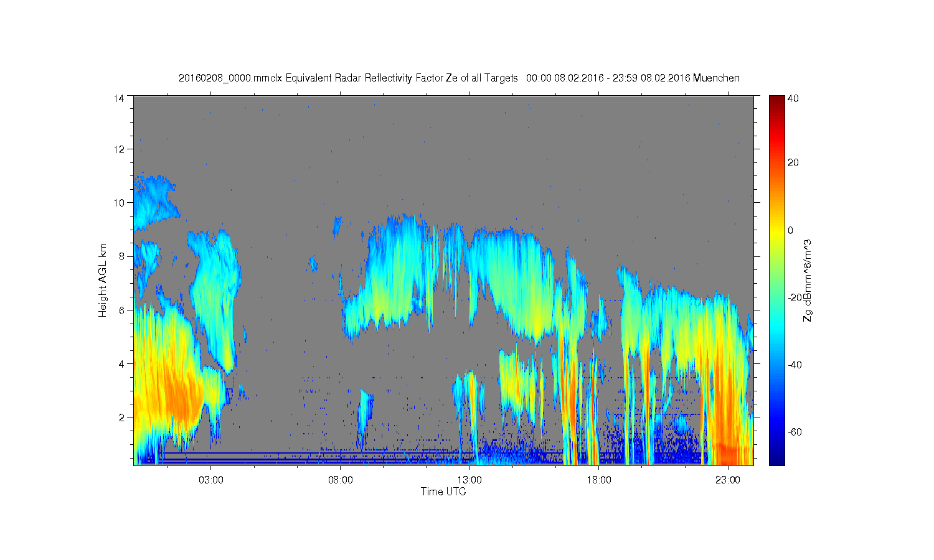Screen dimensions: 934x560
Task: Click the 4 km height tick label
Action: click(x=122, y=364)
